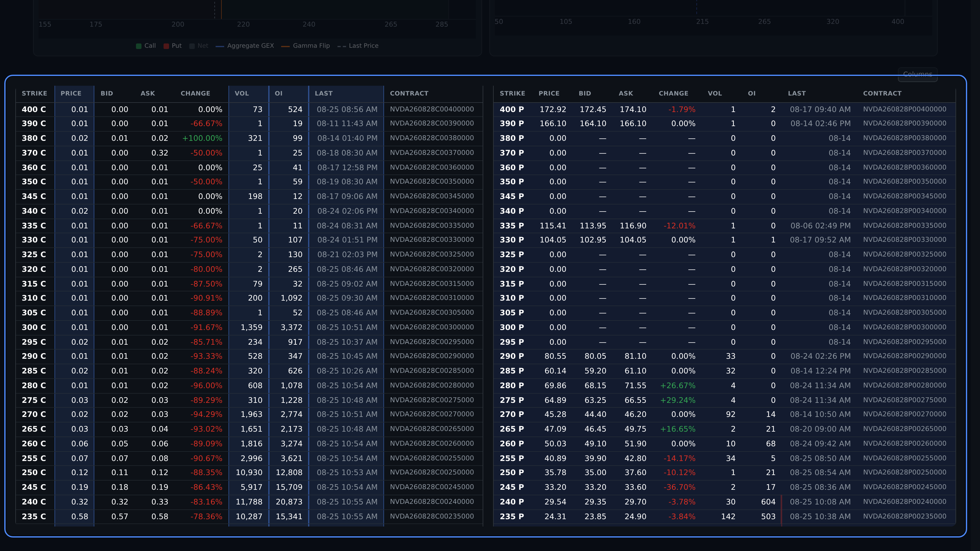
Task: Click bid 164.10 in 390 P row
Action: tap(593, 124)
